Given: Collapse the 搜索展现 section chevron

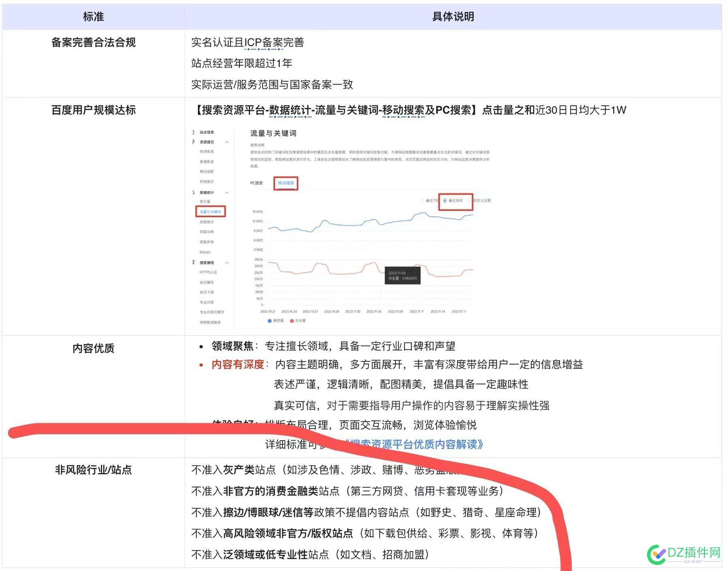Looking at the screenshot, I should pyautogui.click(x=227, y=263).
